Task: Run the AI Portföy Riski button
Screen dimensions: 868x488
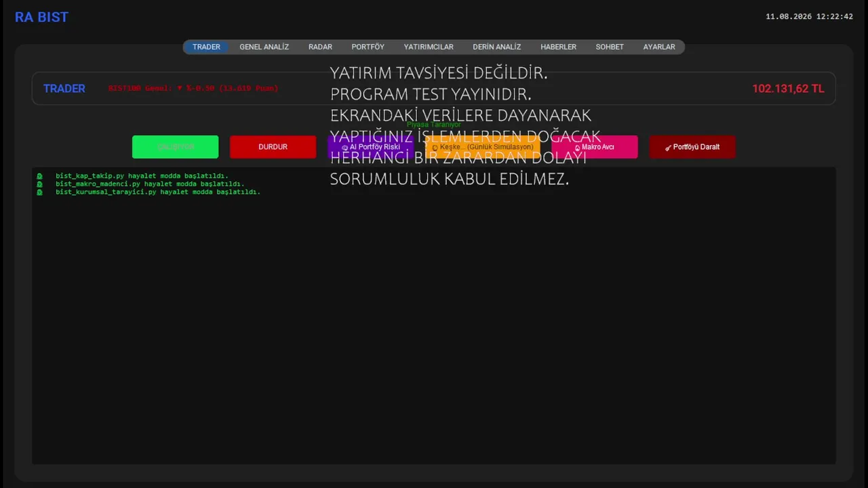Action: pos(370,147)
